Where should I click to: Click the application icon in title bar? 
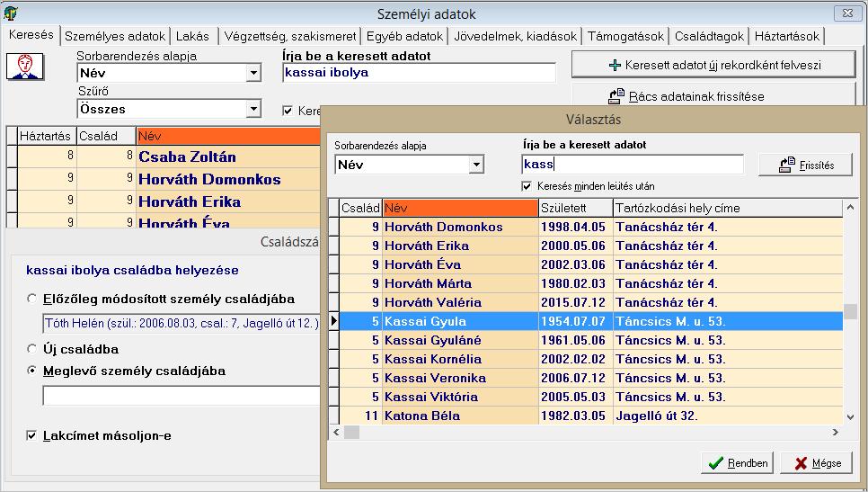(x=10, y=13)
